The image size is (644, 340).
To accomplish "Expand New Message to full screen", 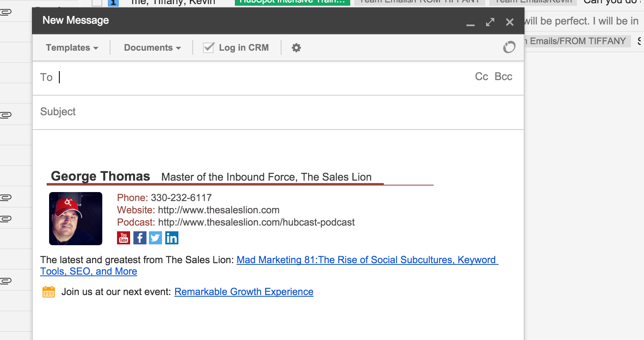I will (490, 22).
